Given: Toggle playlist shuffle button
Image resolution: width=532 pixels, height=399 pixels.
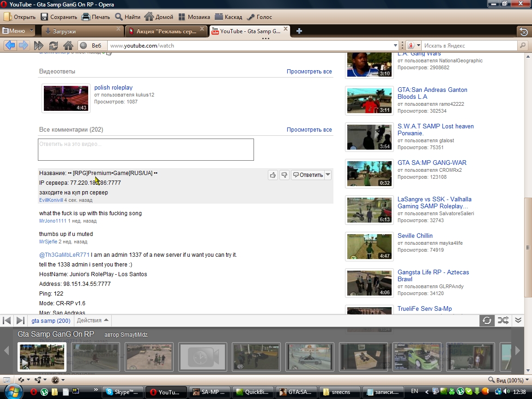Looking at the screenshot, I should (503, 320).
